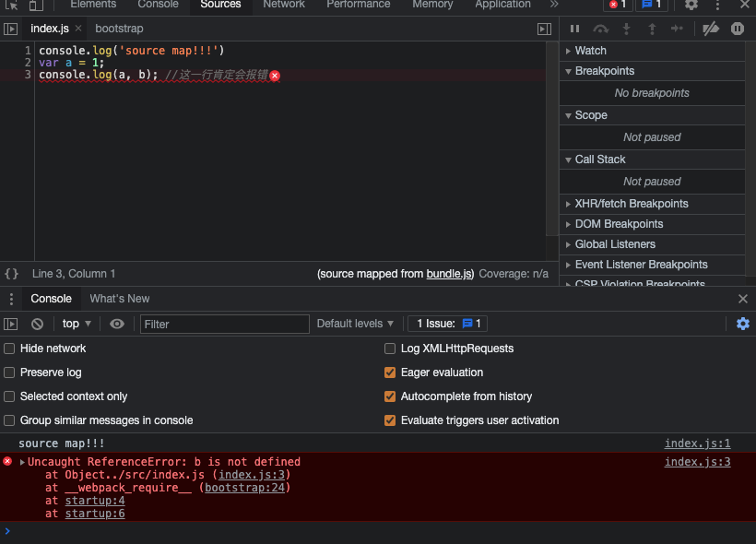Expand the Uncaught ReferenceError message

click(22, 462)
